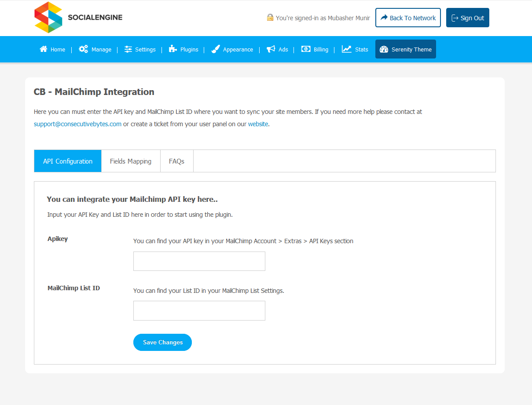532x405 pixels.
Task: Focus the Apikey input field
Action: pos(199,261)
